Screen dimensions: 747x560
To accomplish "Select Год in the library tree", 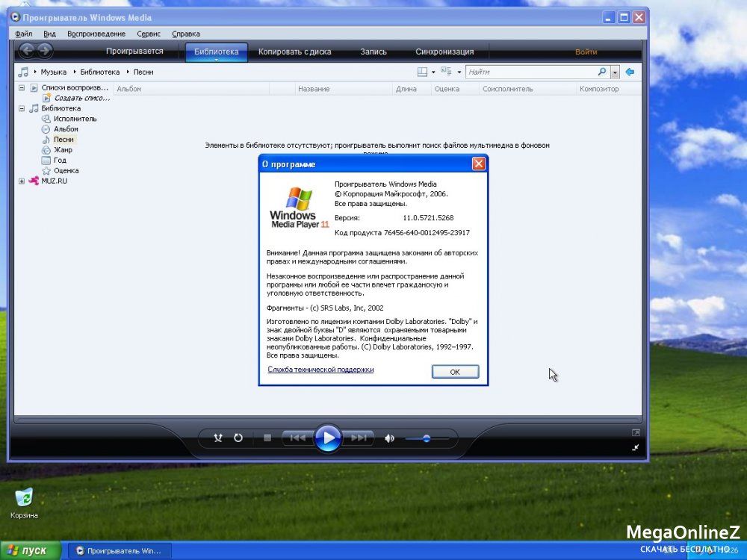I will click(60, 161).
